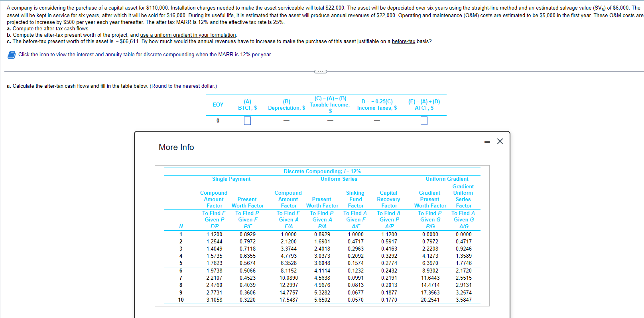The width and height of the screenshot is (644, 318).
Task: Click P/F value 0.5066 in row 6
Action: (x=248, y=271)
